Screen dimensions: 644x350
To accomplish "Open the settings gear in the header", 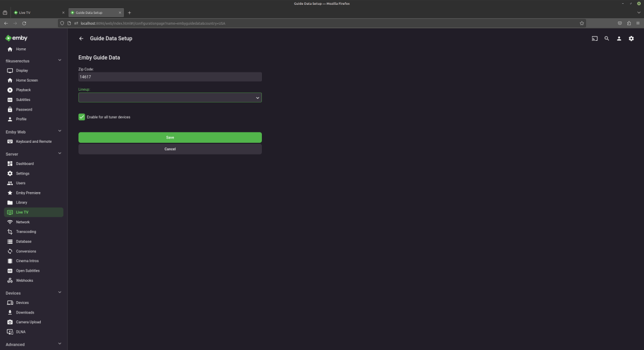I will 631,38.
